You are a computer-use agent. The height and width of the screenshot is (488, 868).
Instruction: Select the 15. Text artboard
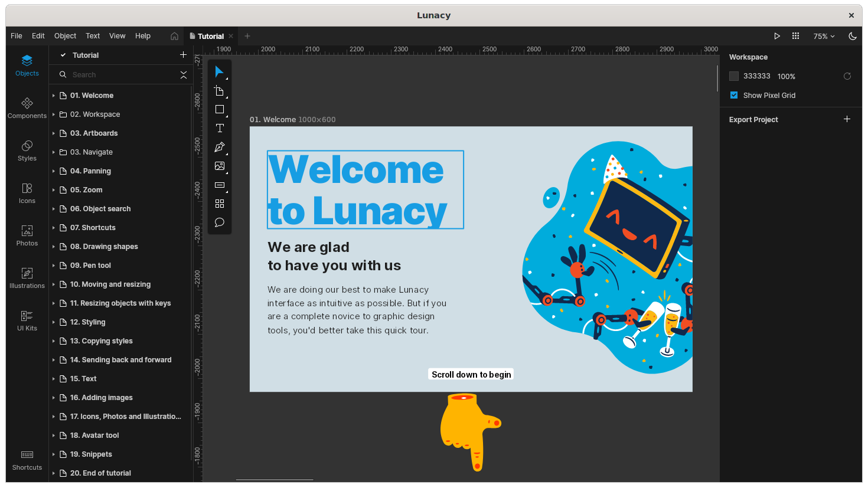point(83,379)
